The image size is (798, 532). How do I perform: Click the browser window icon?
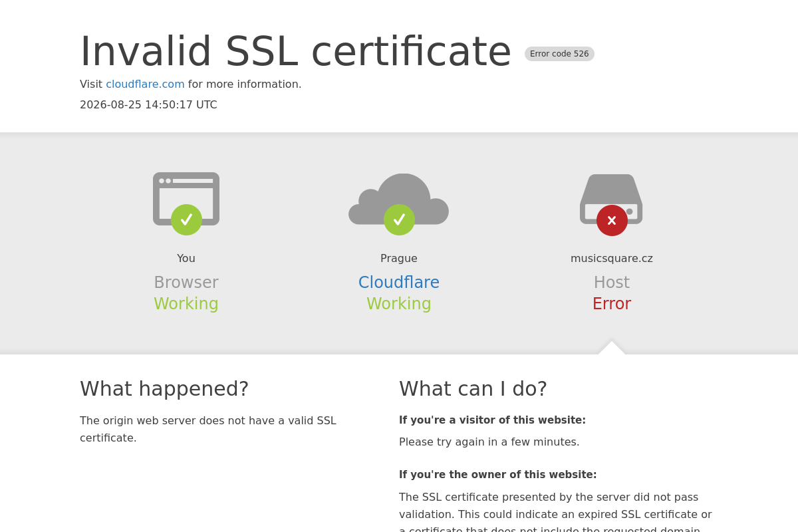tap(186, 199)
